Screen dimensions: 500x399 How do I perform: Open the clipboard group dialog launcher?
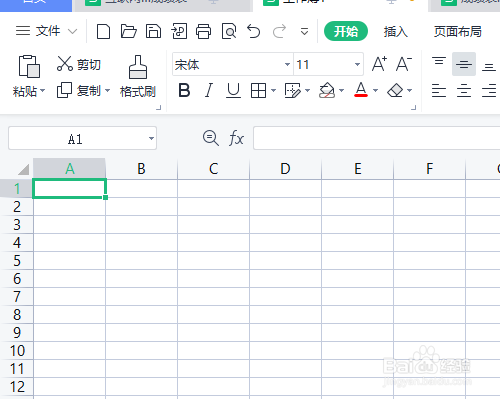coord(159,107)
